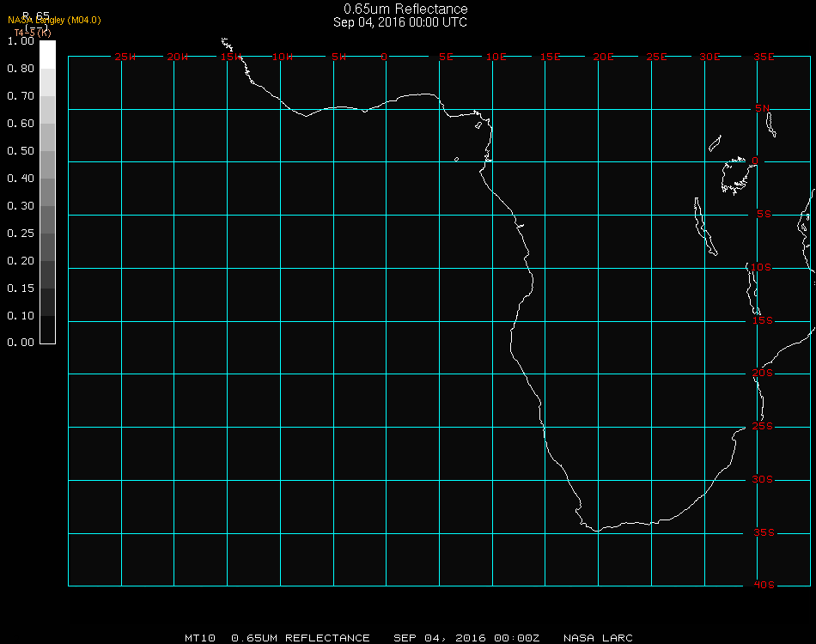This screenshot has height=644, width=816.
Task: Click the 0.65UM REFLECTANCE footer caption
Action: pos(301,638)
